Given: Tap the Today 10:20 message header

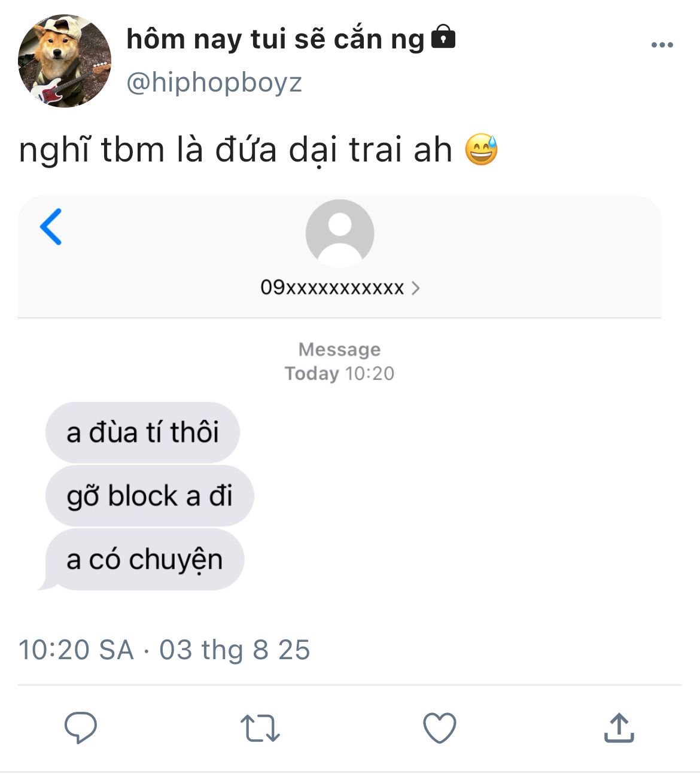Looking at the screenshot, I should point(339,373).
